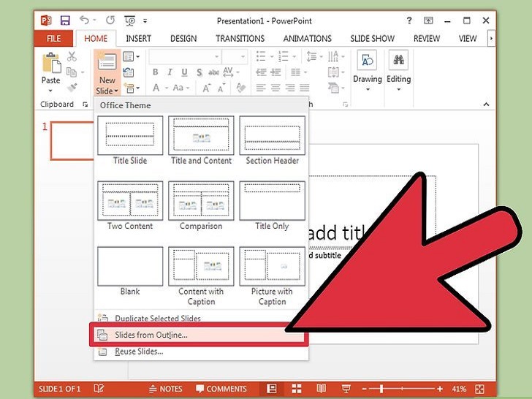Click the Font Color A button

(x=156, y=88)
